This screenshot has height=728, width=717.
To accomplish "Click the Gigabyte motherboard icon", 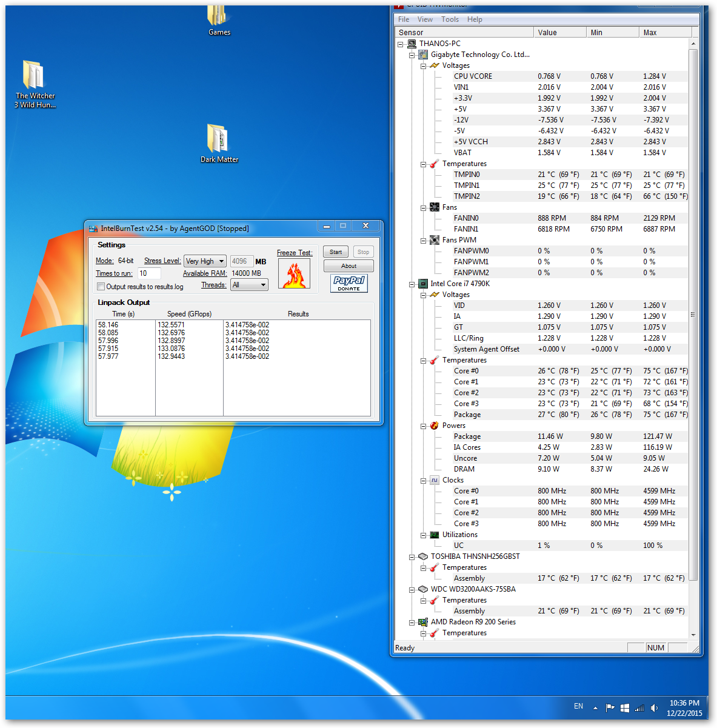I will [x=423, y=55].
